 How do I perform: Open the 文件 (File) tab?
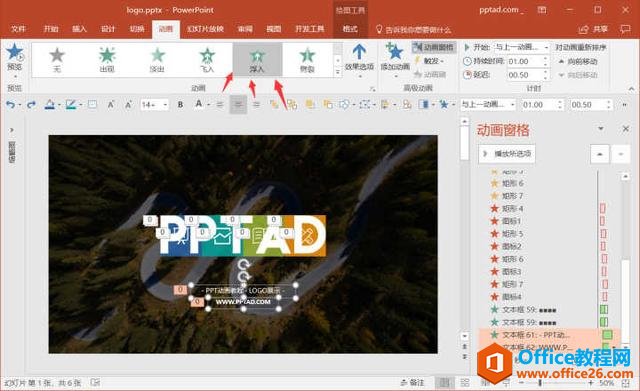tap(18, 29)
